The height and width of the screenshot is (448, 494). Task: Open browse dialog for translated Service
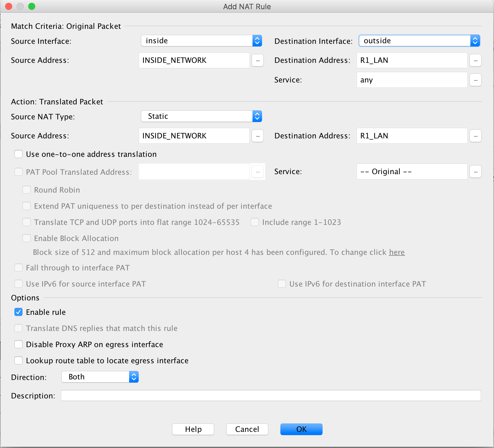[x=475, y=172]
